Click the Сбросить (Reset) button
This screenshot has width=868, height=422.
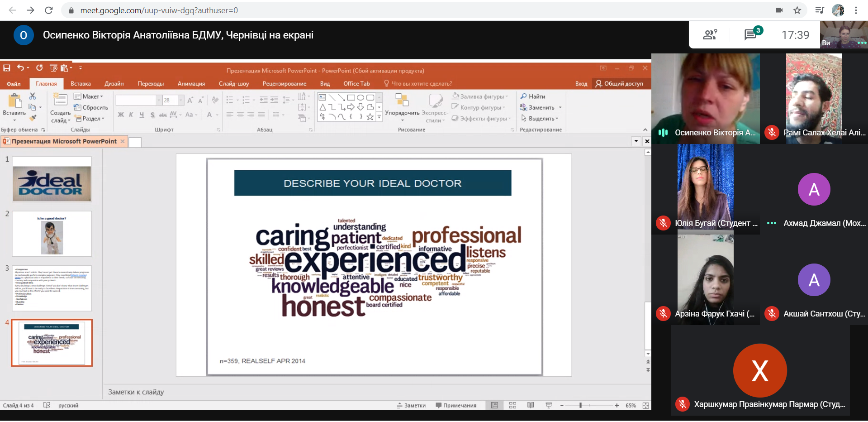91,108
